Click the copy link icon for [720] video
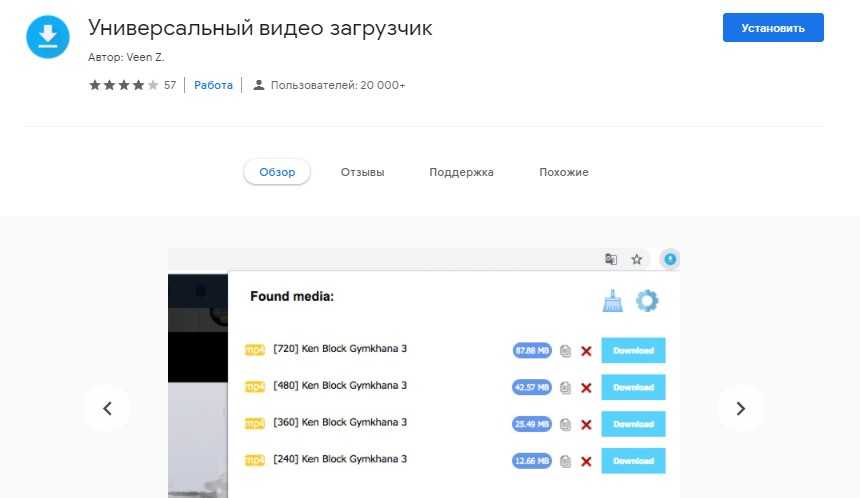The image size is (860, 498). point(566,351)
